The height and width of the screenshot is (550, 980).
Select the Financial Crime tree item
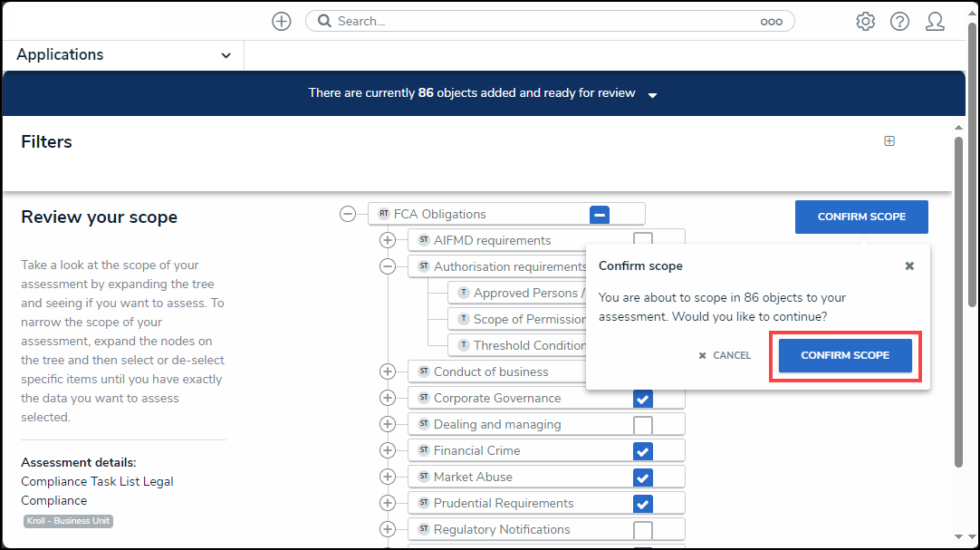pos(476,450)
